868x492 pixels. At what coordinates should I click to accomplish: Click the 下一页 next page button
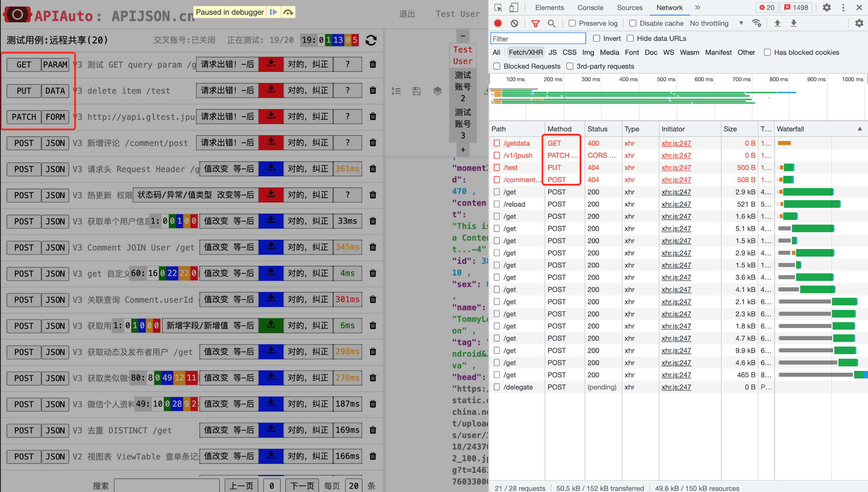[302, 486]
